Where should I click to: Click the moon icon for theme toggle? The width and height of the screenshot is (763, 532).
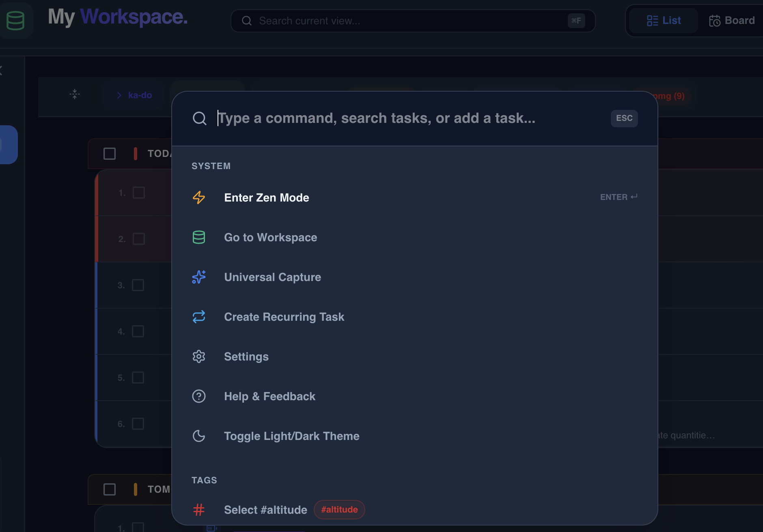(199, 436)
